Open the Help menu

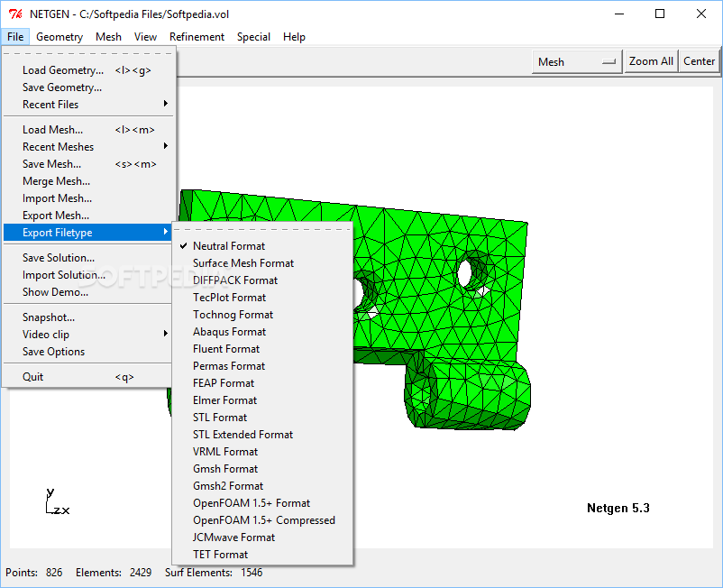click(x=294, y=36)
